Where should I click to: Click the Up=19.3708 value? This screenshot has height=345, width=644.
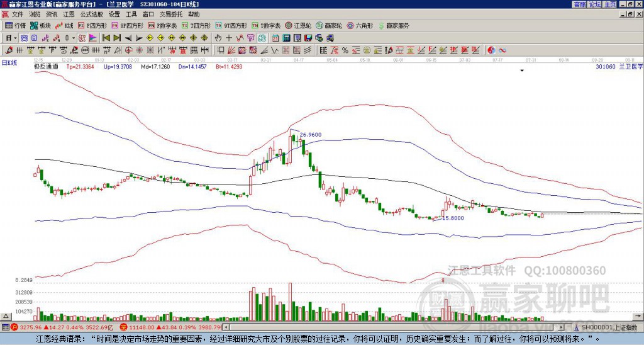[x=118, y=66]
